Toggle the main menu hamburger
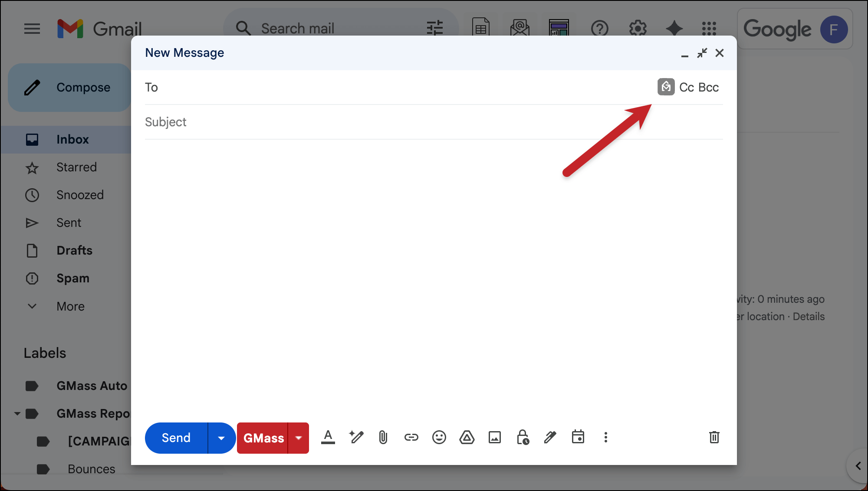 pos(32,29)
